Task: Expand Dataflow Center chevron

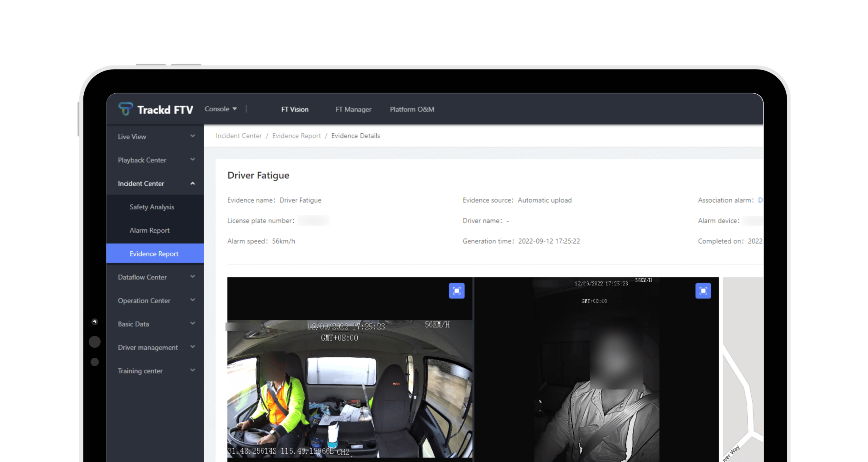Action: (x=193, y=276)
